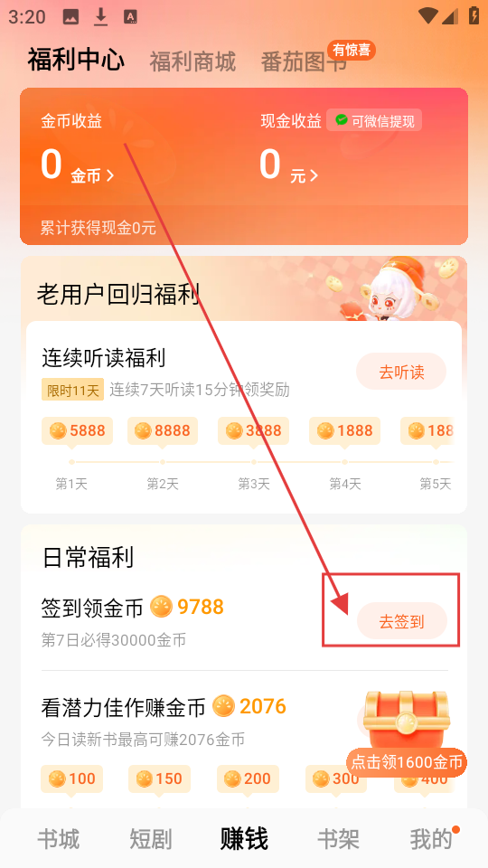Switch to the 番茄图书 tab
Screen dimensions: 488x868
point(305,61)
